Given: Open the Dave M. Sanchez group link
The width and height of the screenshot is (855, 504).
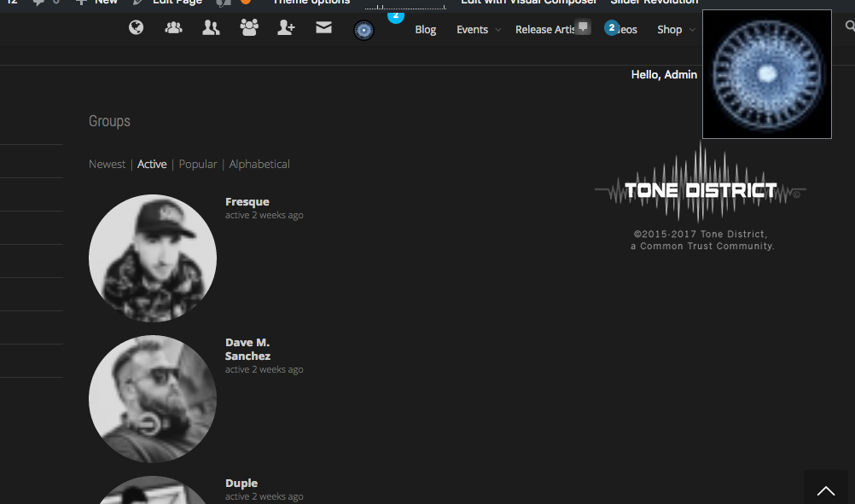Looking at the screenshot, I should click(247, 349).
